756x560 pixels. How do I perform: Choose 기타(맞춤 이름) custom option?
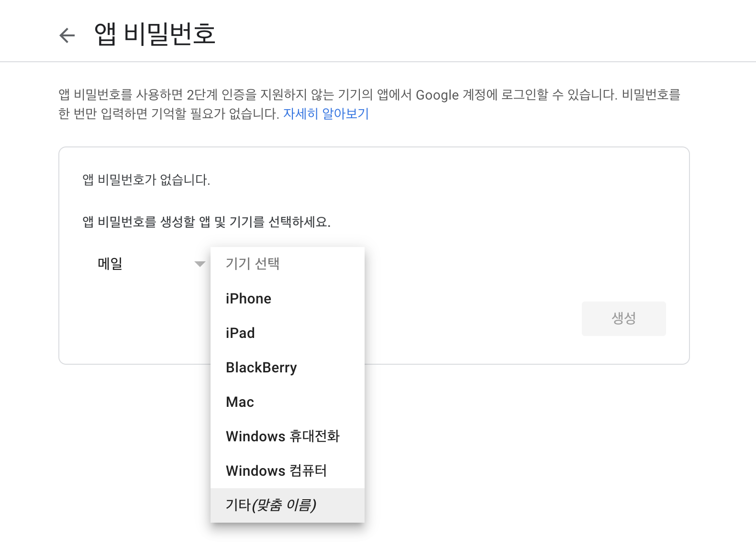coord(288,505)
